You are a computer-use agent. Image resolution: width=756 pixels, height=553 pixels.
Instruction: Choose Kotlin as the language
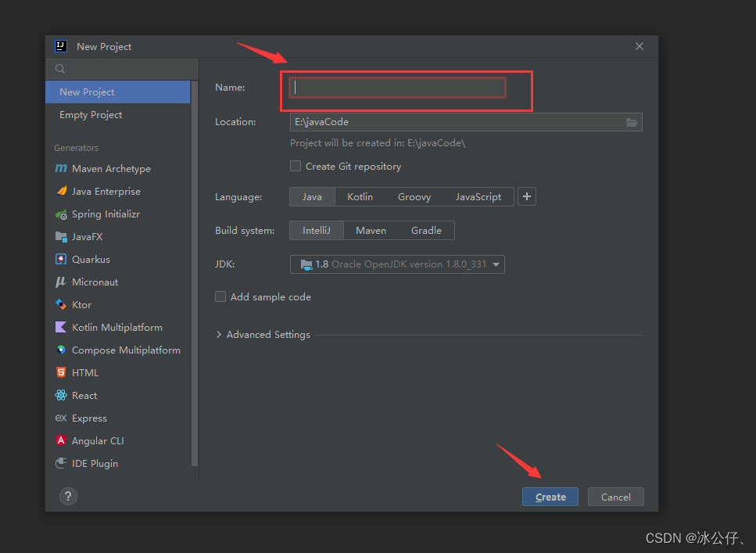360,197
